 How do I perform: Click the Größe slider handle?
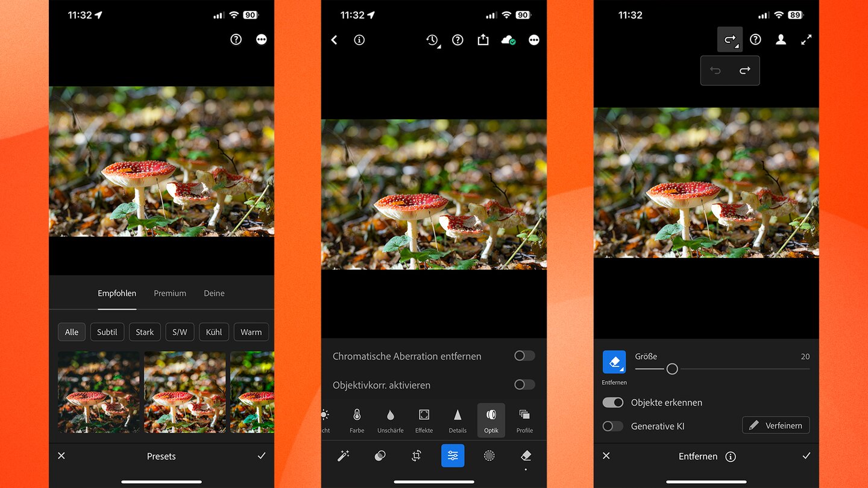(672, 369)
